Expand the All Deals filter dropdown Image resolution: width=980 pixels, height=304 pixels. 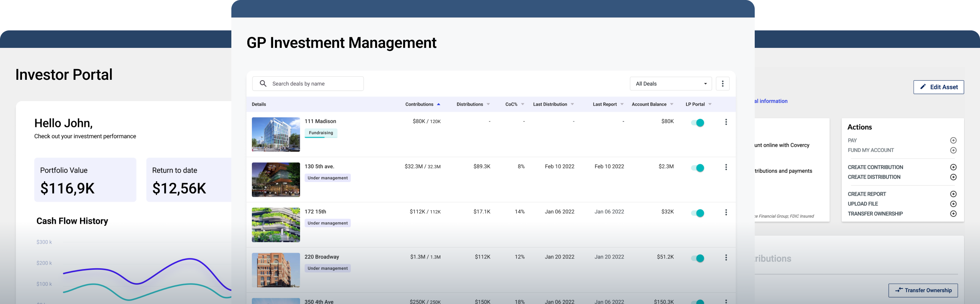pyautogui.click(x=670, y=84)
